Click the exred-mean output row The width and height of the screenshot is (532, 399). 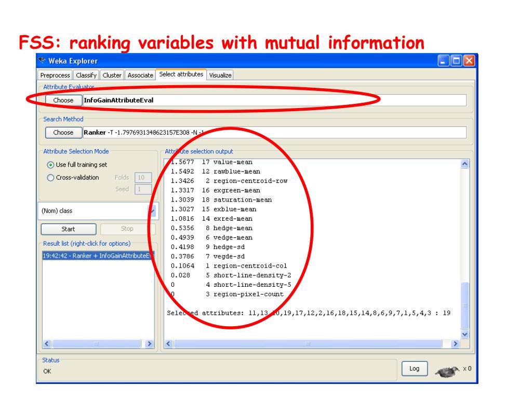(211, 219)
